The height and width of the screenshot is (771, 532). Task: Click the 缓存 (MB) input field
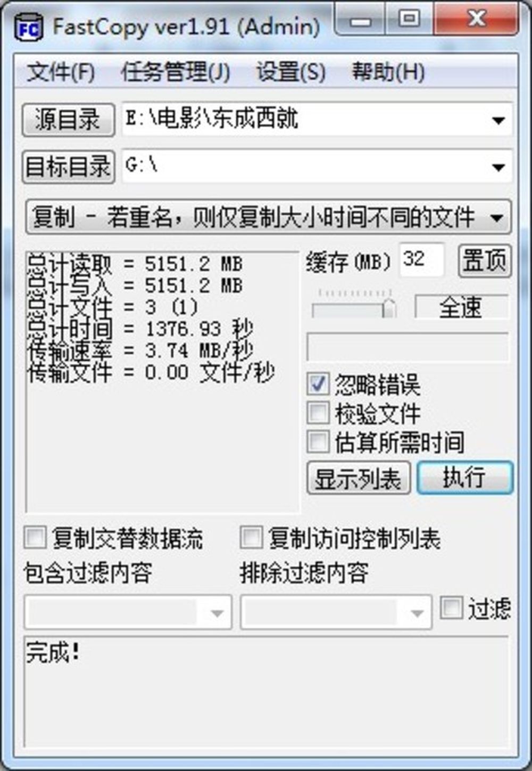click(421, 260)
